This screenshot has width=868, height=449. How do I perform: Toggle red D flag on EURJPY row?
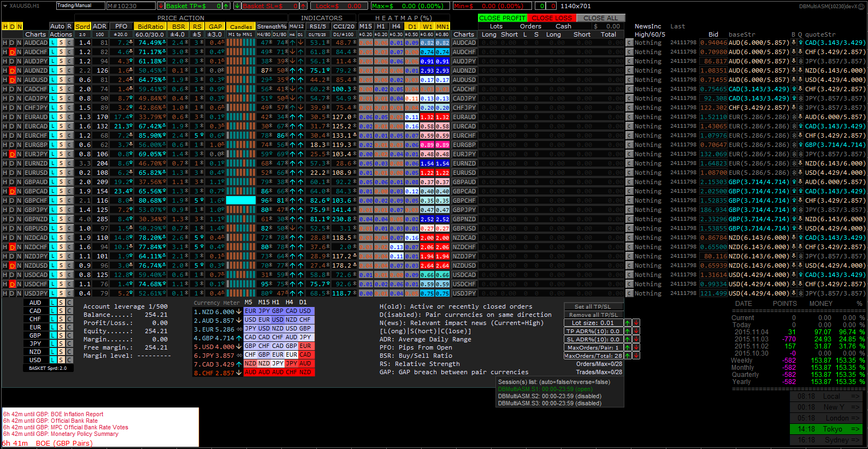pyautogui.click(x=12, y=154)
